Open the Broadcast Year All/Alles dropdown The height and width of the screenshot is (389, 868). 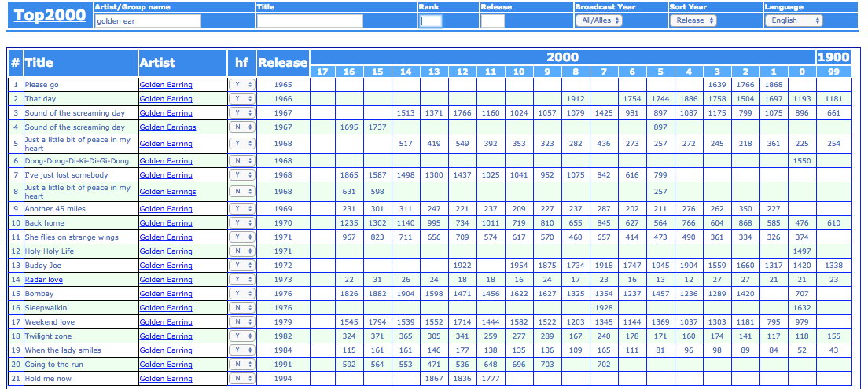pyautogui.click(x=599, y=20)
